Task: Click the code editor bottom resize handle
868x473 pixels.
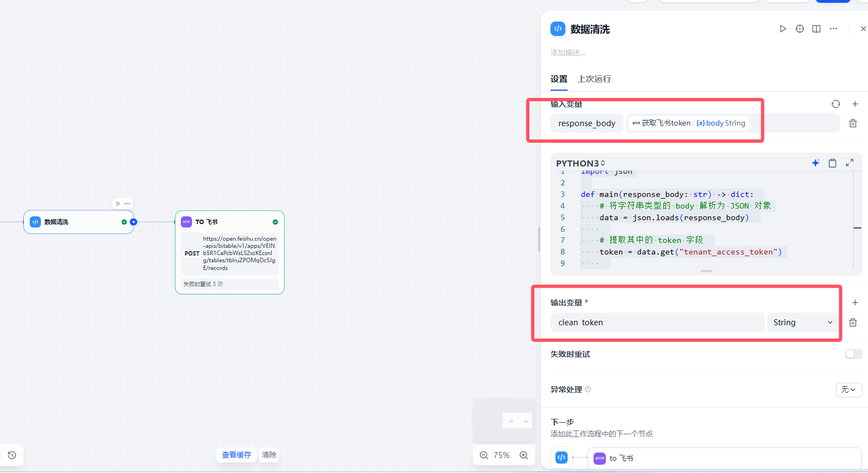Action: tap(706, 271)
